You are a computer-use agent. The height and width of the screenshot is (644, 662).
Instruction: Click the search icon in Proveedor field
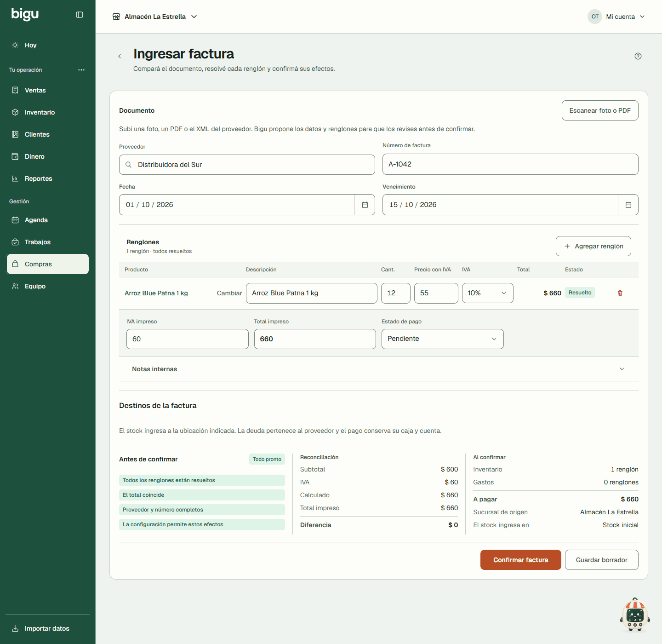129,165
